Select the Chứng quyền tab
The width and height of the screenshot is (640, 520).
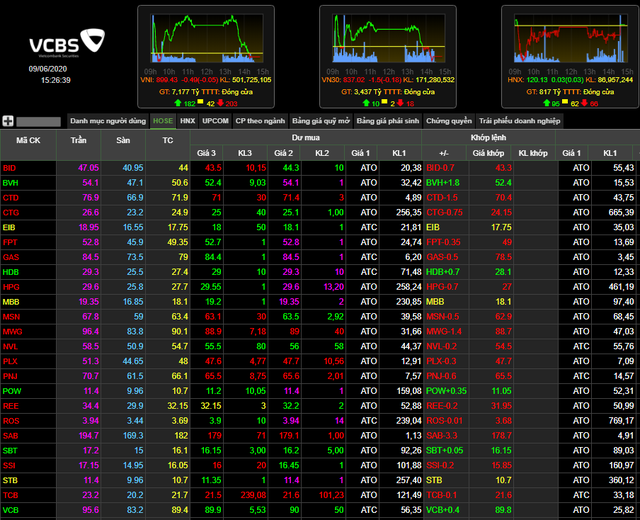(448, 121)
